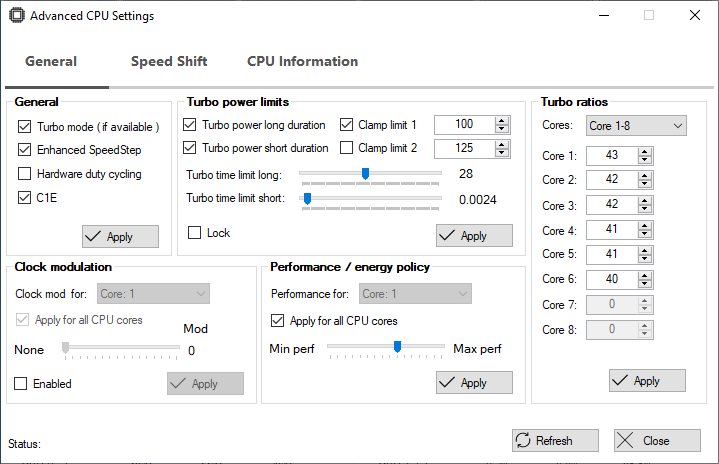Apply the Turbo ratios settings
This screenshot has width=719, height=464.
647,381
